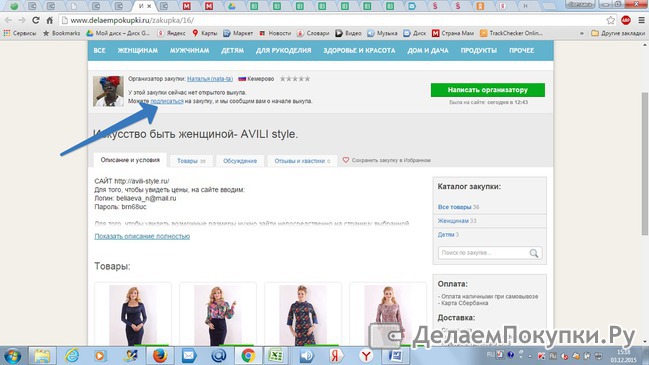Open the browser home page icon
Viewport: 649px width, 365px height.
point(49,20)
